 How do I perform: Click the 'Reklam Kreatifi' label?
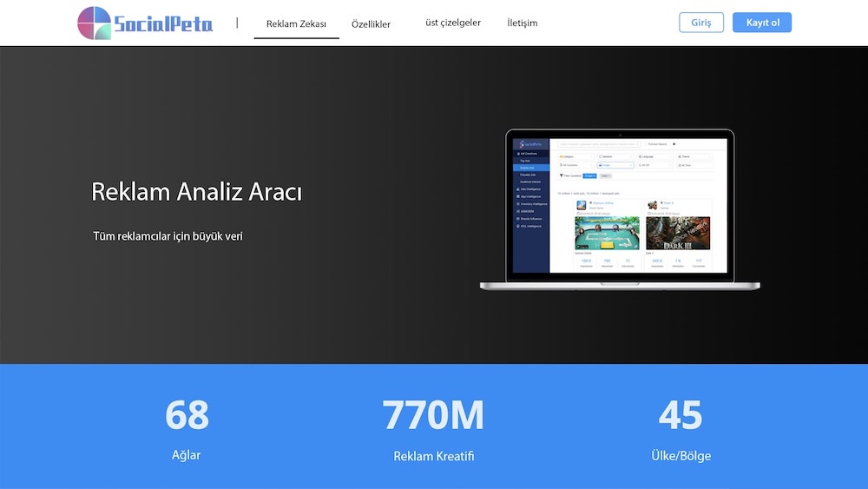tap(433, 456)
